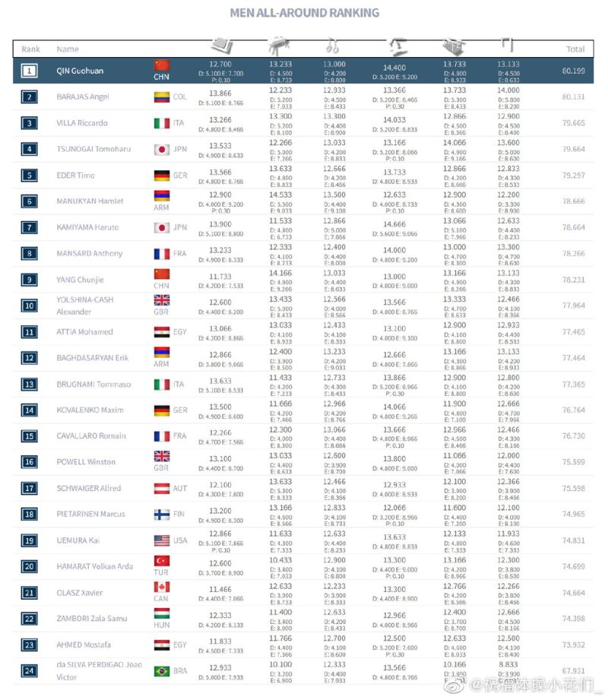Click the rank 12 number box

pyautogui.click(x=30, y=357)
